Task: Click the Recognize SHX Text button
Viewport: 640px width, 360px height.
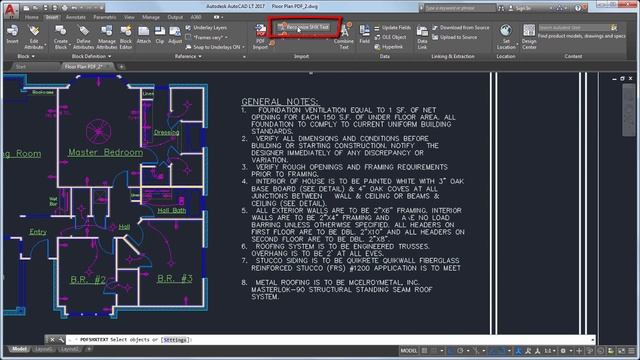Action: tap(304, 27)
